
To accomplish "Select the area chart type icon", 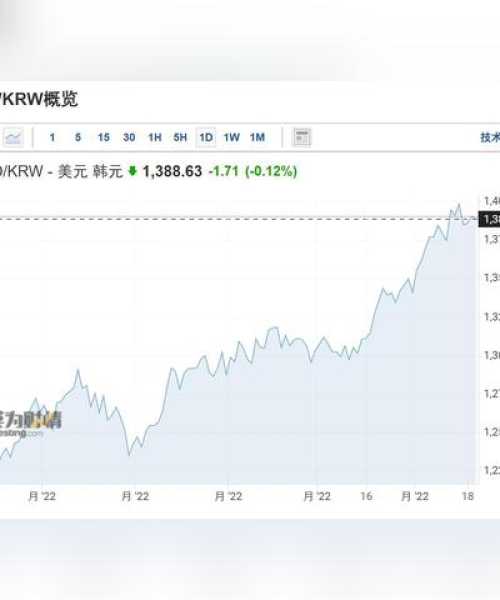I will tap(13, 137).
